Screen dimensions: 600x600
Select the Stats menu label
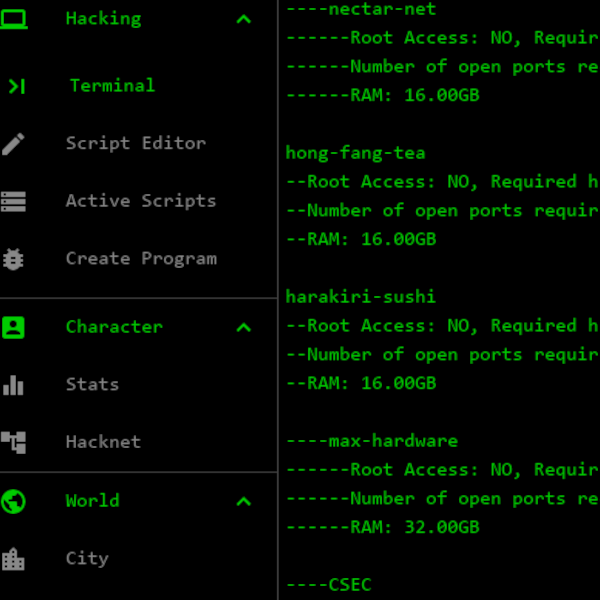click(92, 385)
